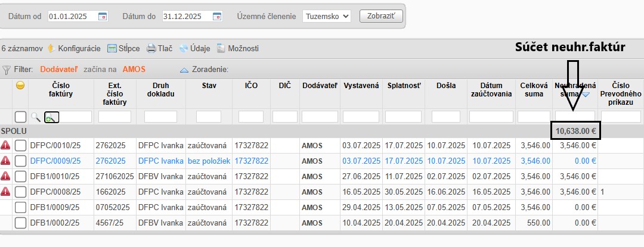644x247 pixels.
Task: Click the Druh dokladu filter input
Action: tap(160, 117)
